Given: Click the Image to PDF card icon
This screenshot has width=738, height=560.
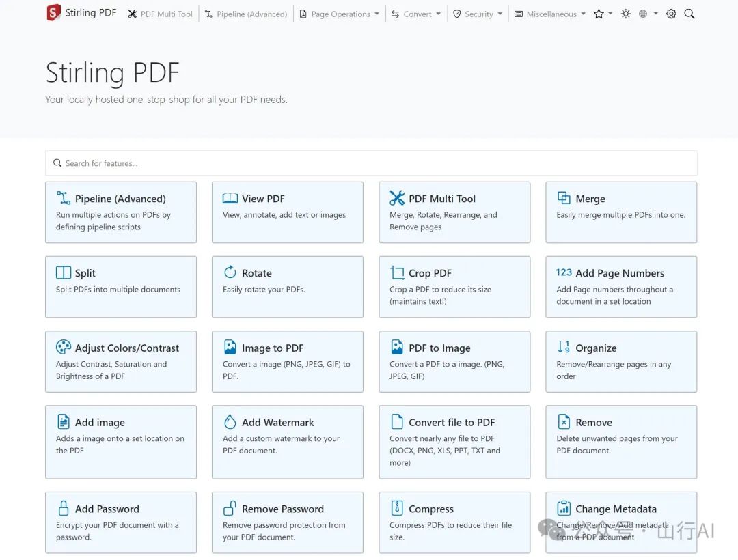Looking at the screenshot, I should click(230, 347).
